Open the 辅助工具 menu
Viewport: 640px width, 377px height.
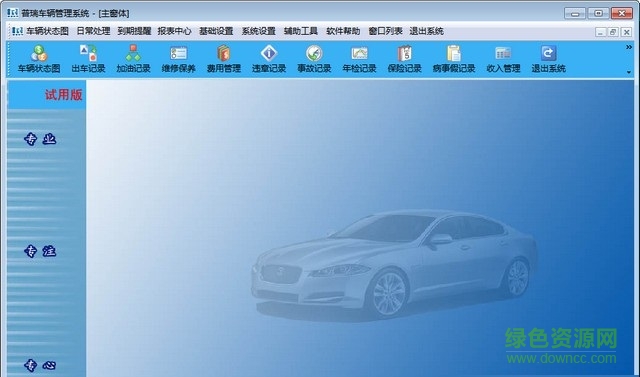click(x=301, y=31)
